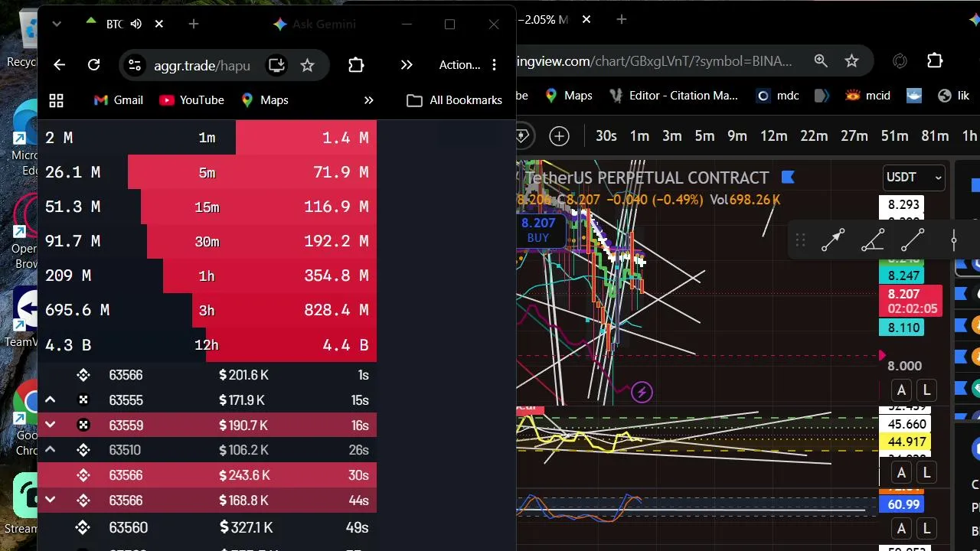Open the Action... toolbar button

[459, 65]
